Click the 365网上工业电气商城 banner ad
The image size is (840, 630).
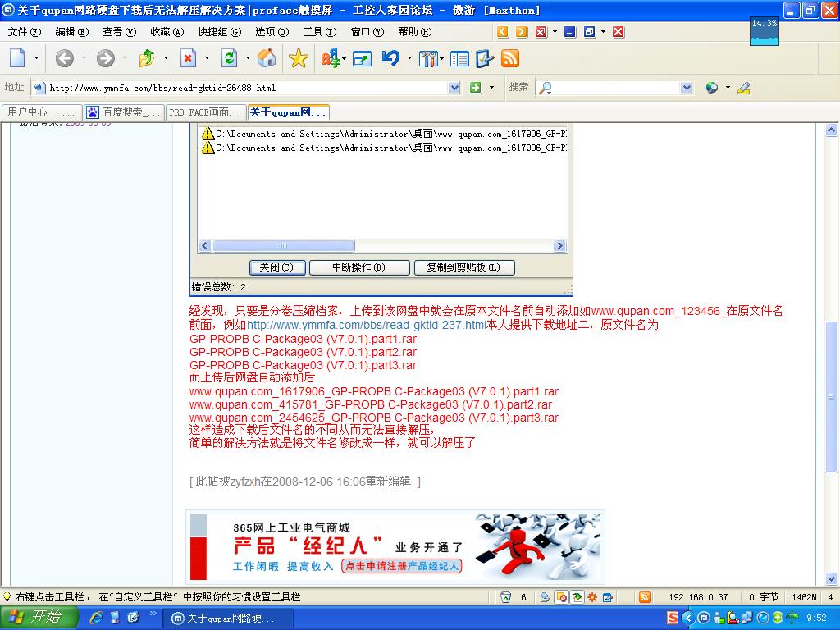coord(395,547)
